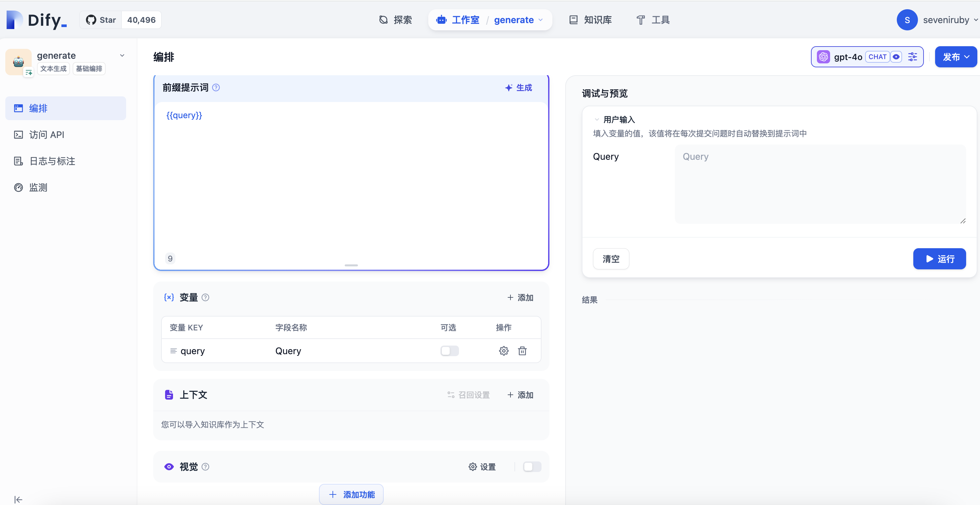Turn on the 视觉 vision feature toggle
This screenshot has height=505, width=980.
coord(532,467)
